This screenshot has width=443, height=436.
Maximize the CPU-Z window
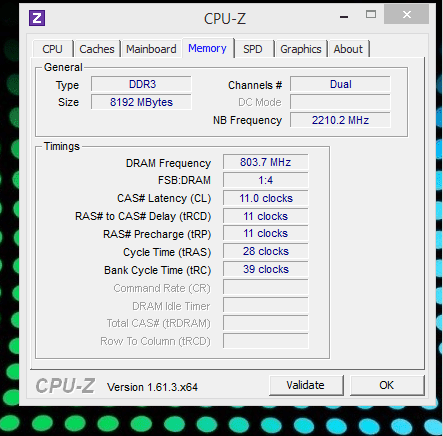point(371,15)
